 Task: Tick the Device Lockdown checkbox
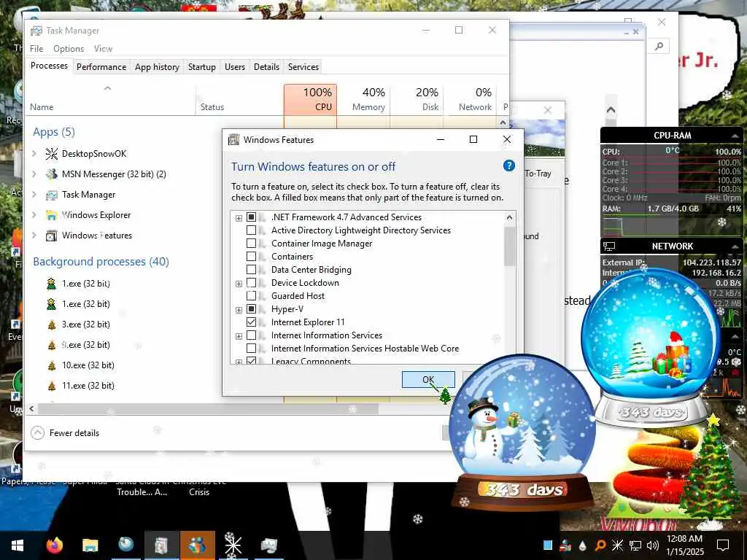[251, 283]
